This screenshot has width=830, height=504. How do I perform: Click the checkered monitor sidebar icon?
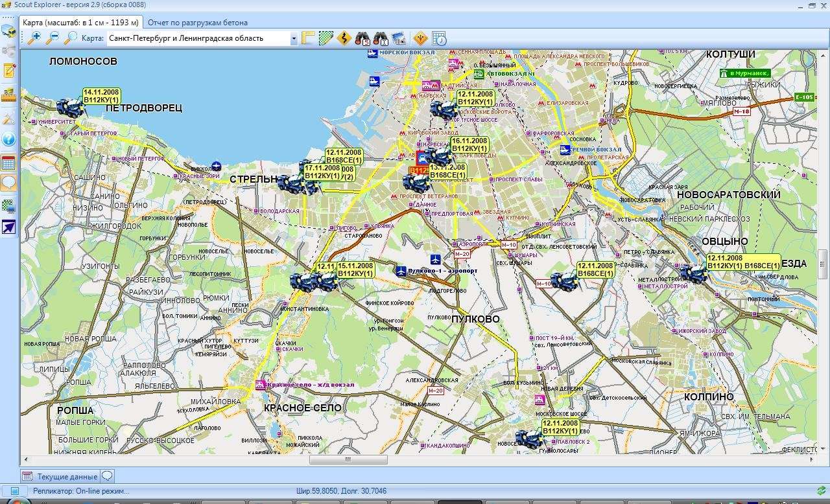tap(9, 206)
